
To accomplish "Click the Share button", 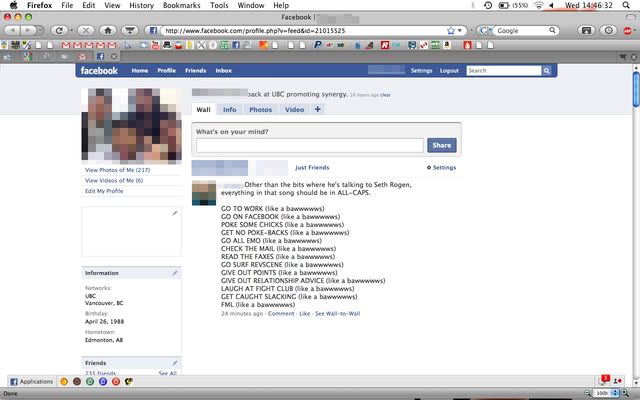I will click(442, 145).
